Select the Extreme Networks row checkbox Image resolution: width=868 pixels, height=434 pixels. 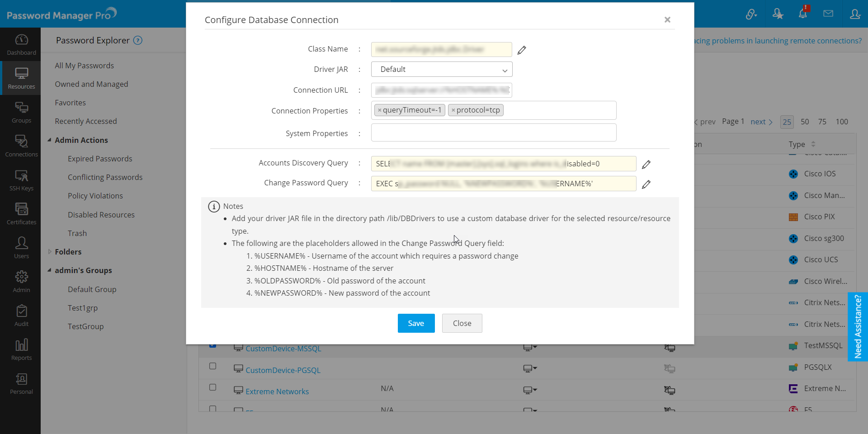click(x=212, y=387)
